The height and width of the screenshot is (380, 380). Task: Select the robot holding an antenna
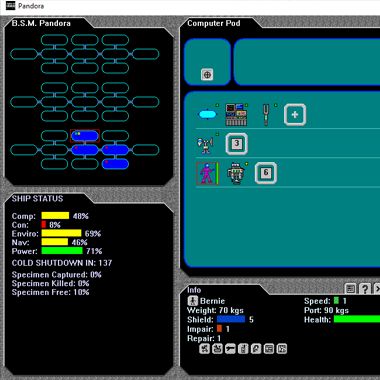(x=205, y=144)
